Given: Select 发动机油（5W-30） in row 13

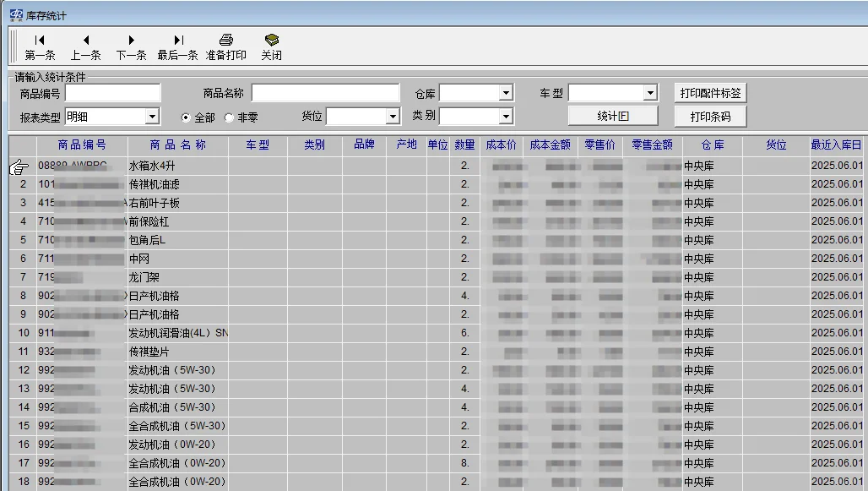Looking at the screenshot, I should click(177, 389).
